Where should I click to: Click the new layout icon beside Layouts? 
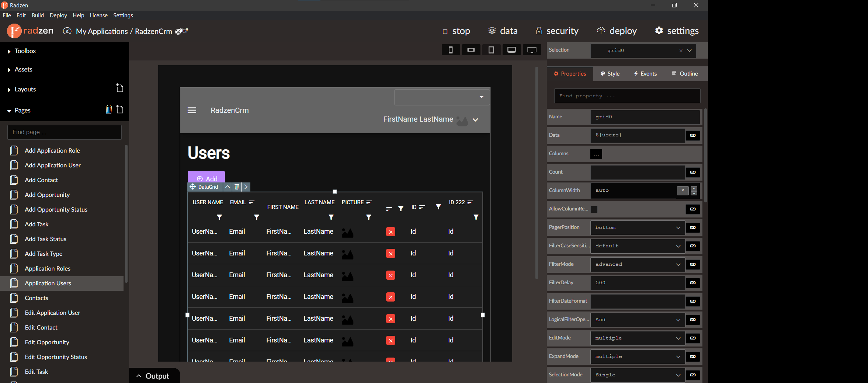pyautogui.click(x=119, y=88)
